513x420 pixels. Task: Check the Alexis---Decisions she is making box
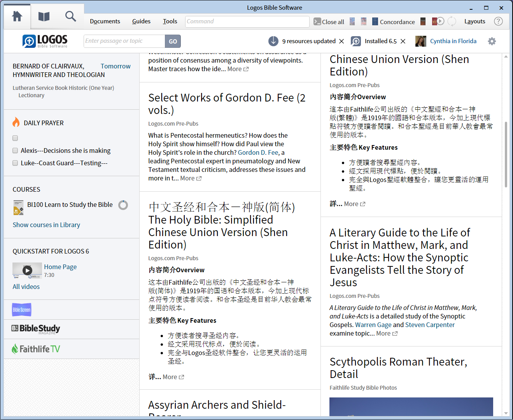coord(15,150)
